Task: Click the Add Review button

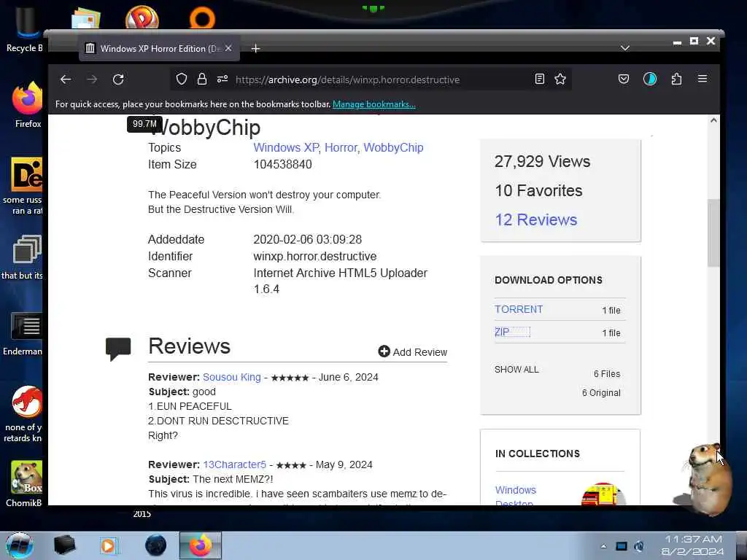Action: click(413, 352)
